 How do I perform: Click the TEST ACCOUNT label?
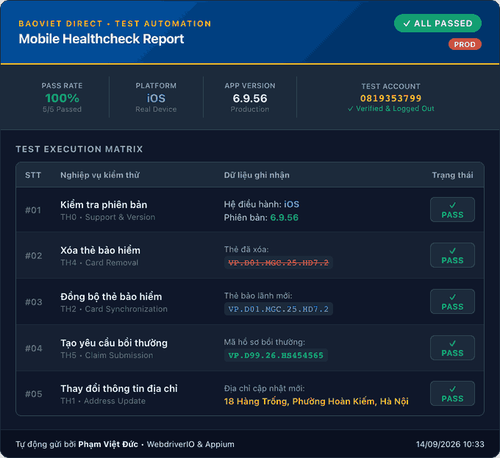click(391, 87)
